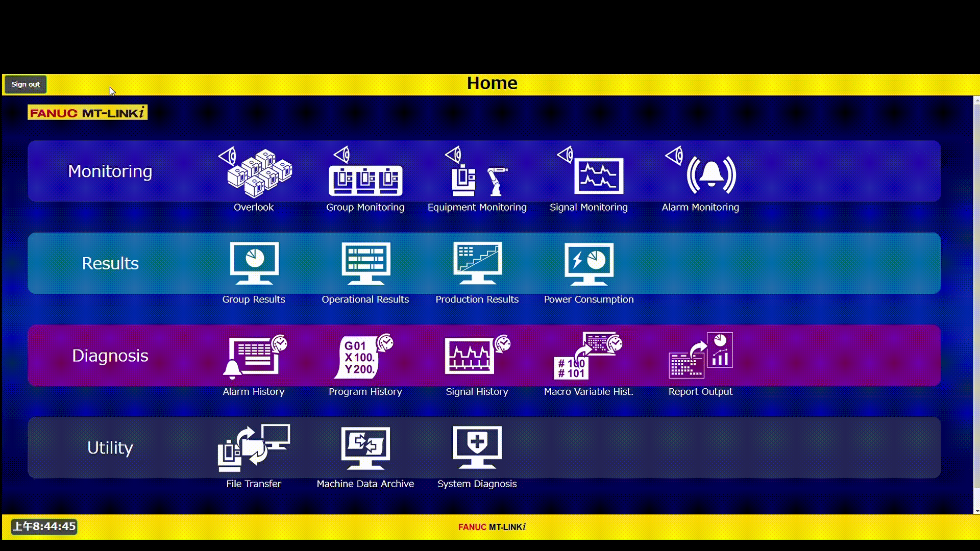
Task: Open the Overlook monitoring view
Action: click(254, 178)
